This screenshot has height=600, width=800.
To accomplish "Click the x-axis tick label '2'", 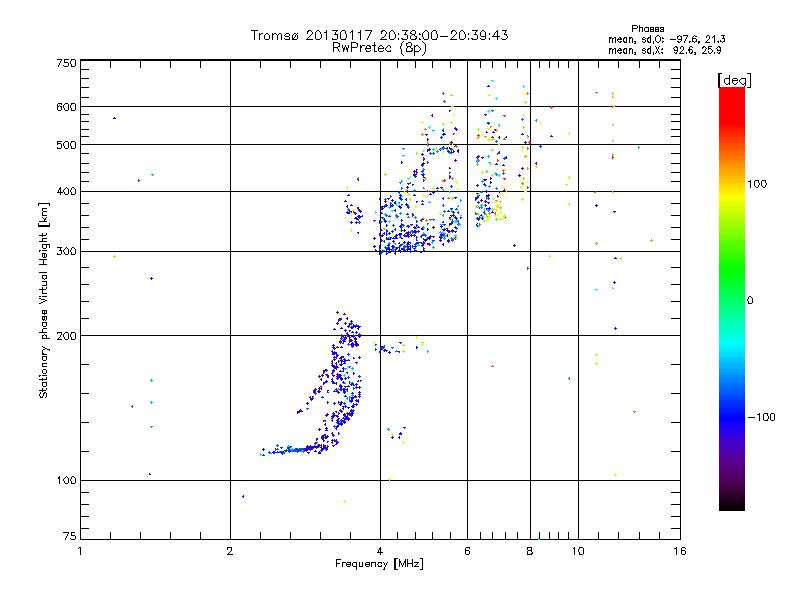I will click(230, 551).
